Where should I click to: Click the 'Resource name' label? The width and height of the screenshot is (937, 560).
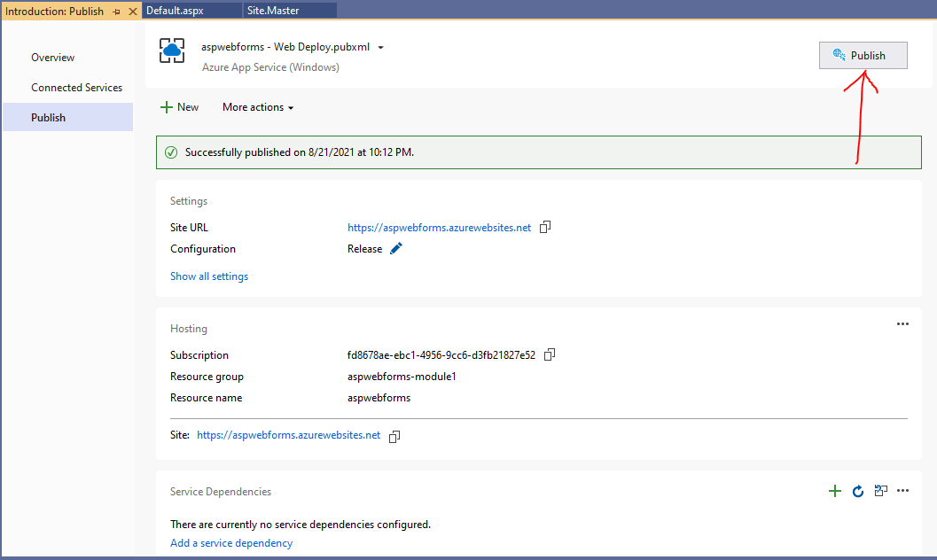pyautogui.click(x=207, y=398)
